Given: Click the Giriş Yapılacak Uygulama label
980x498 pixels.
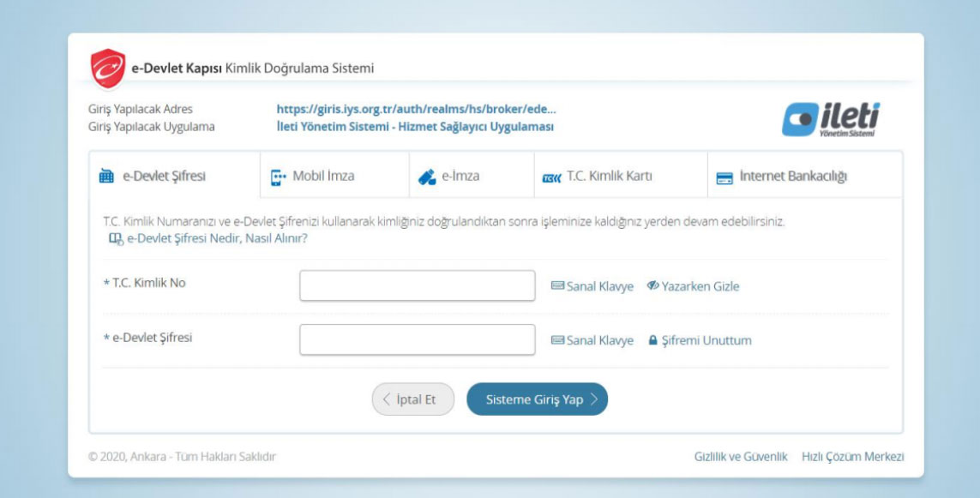Looking at the screenshot, I should (x=151, y=127).
